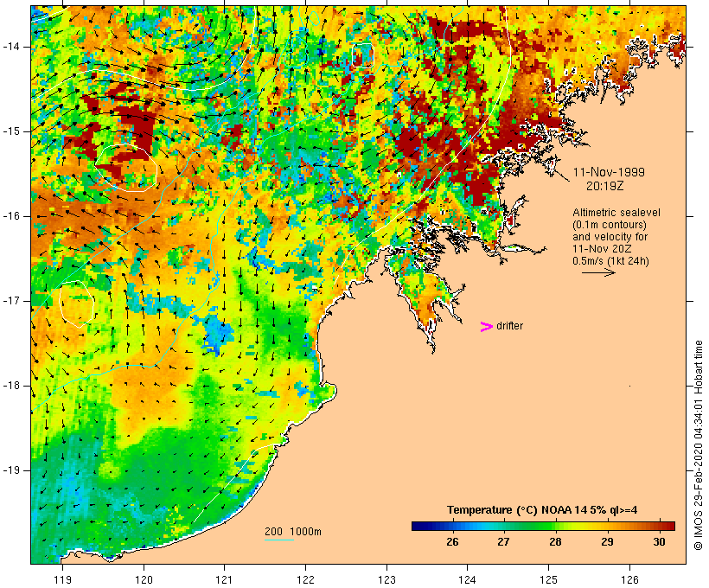Click longitude axis label '123'
Screen dimensions: 709x588
[x=386, y=579]
